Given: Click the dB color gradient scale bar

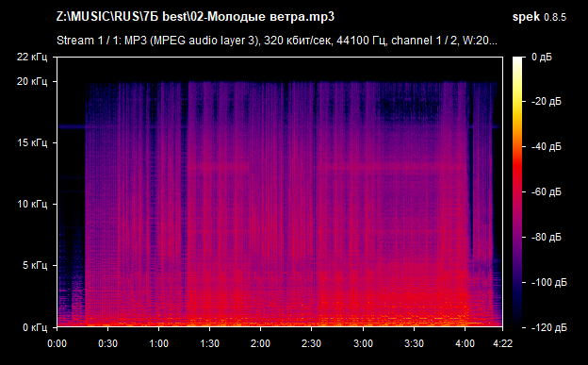Looking at the screenshot, I should pyautogui.click(x=517, y=192).
